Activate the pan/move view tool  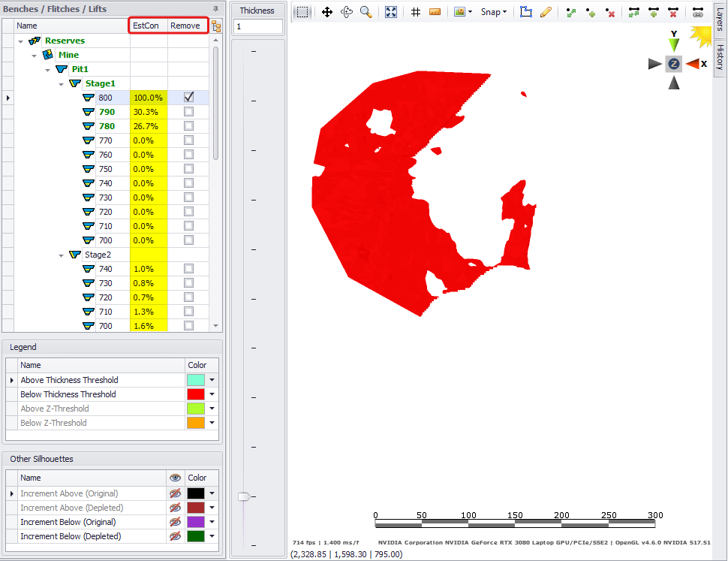[327, 12]
